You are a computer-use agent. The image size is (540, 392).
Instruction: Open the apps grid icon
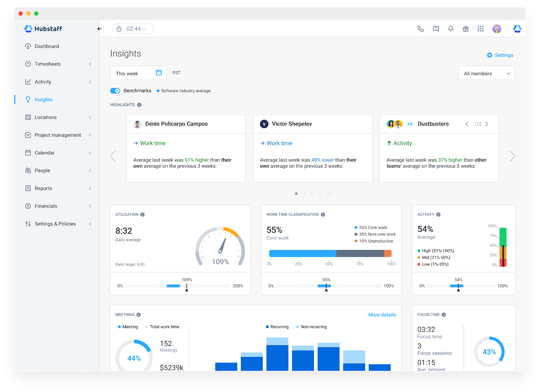pyautogui.click(x=481, y=29)
